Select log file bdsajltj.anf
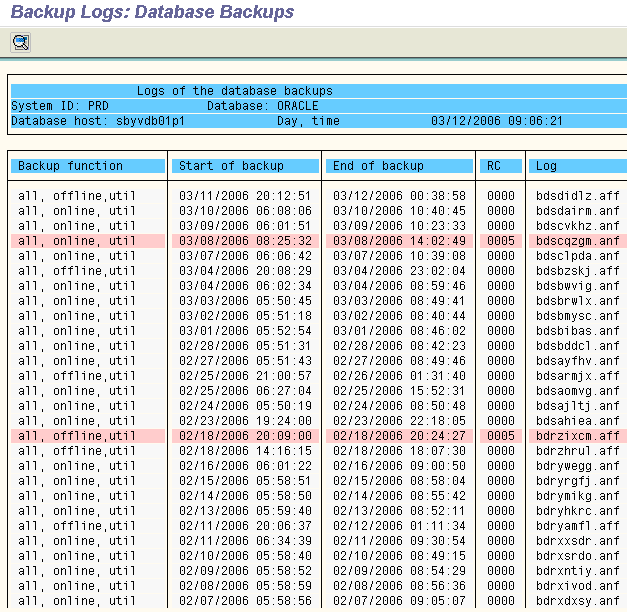 pos(577,406)
